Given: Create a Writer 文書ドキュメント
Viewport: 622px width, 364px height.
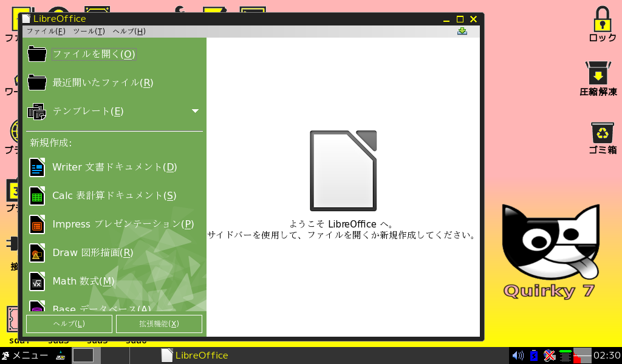Looking at the screenshot, I should (115, 167).
